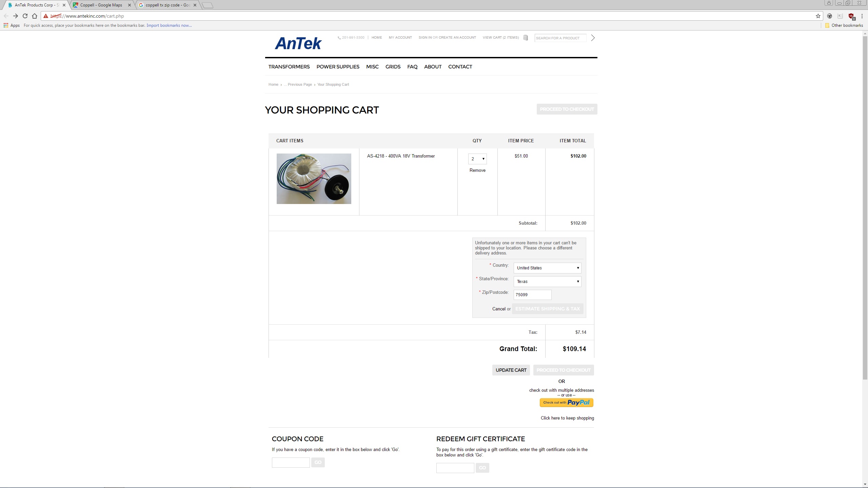The width and height of the screenshot is (868, 488).
Task: Click the insecure HTTPS warning triangle
Action: point(46,16)
